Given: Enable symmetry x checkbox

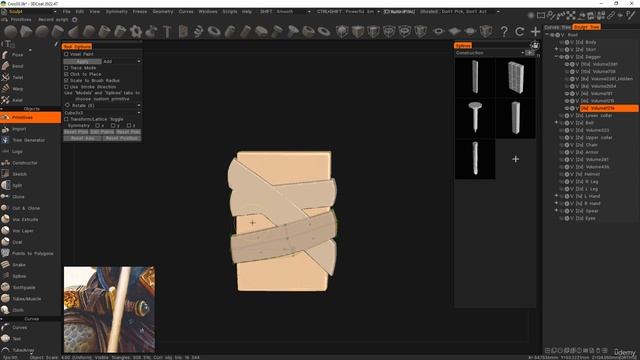Looking at the screenshot, I should [x=98, y=126].
